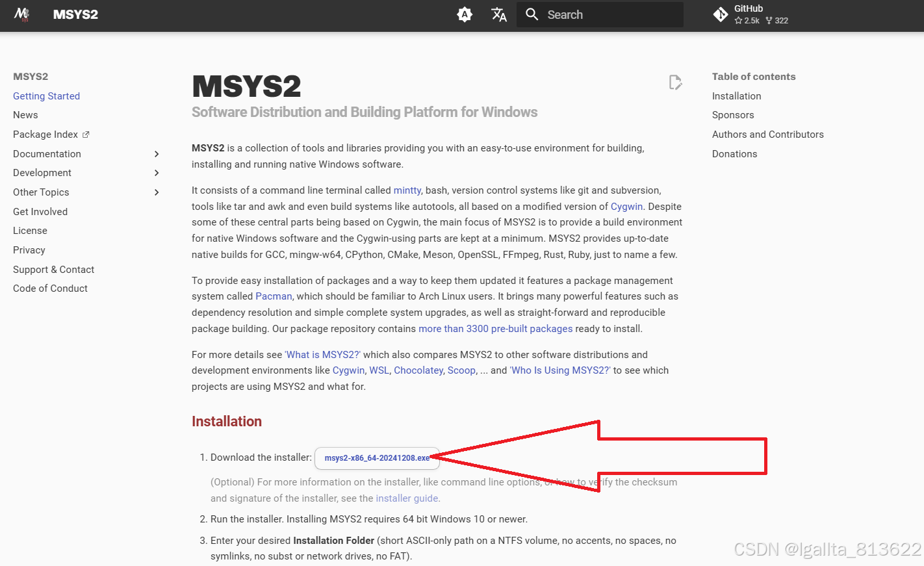Follow the Cygwin link in the comparison list
924x566 pixels.
tap(348, 370)
